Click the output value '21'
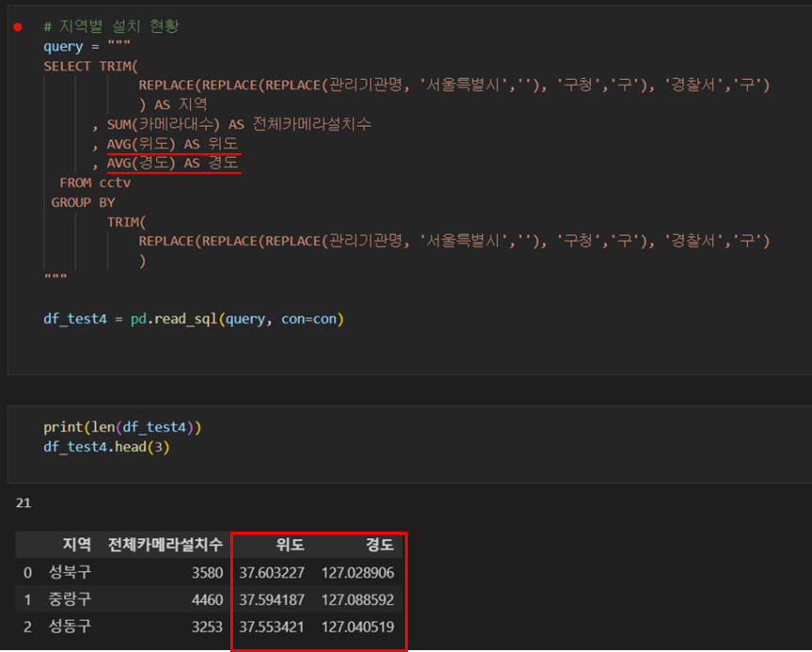 click(x=23, y=503)
